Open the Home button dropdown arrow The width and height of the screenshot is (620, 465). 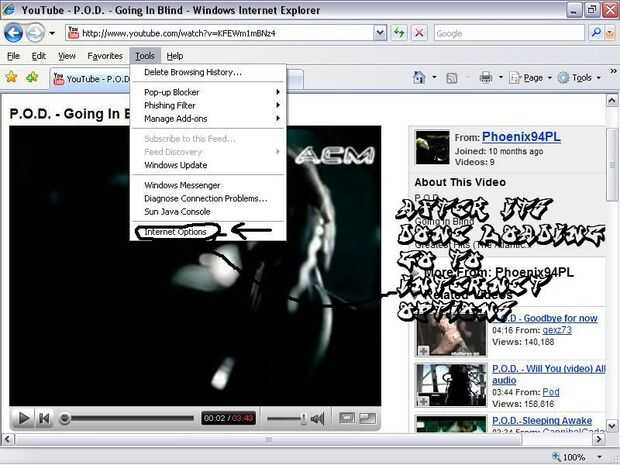[434, 77]
